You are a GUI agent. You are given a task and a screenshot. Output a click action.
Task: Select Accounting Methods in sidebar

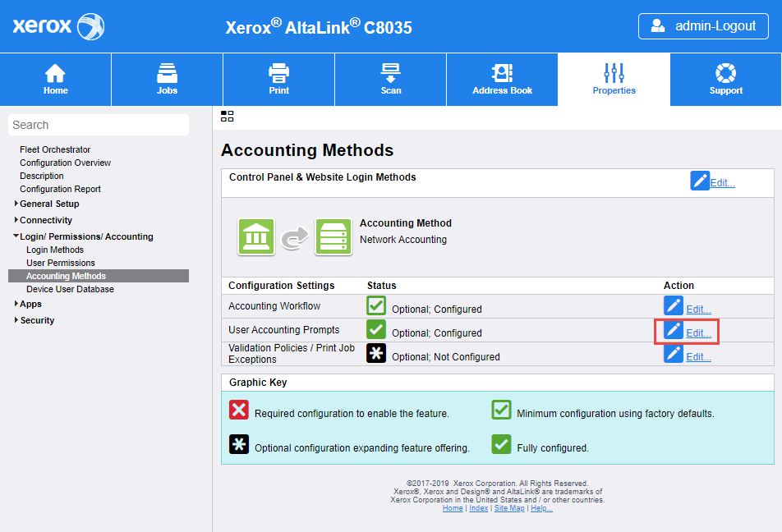(99, 276)
